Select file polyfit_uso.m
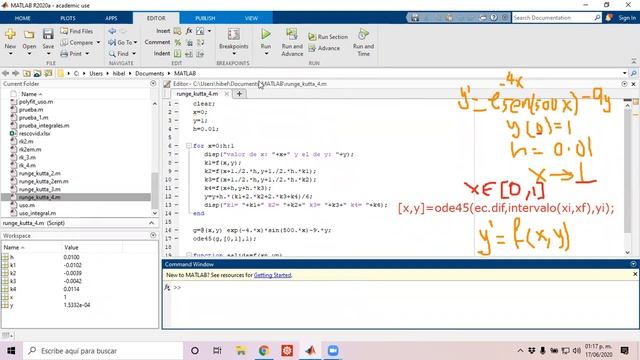This screenshot has width=640, height=360. tap(36, 102)
